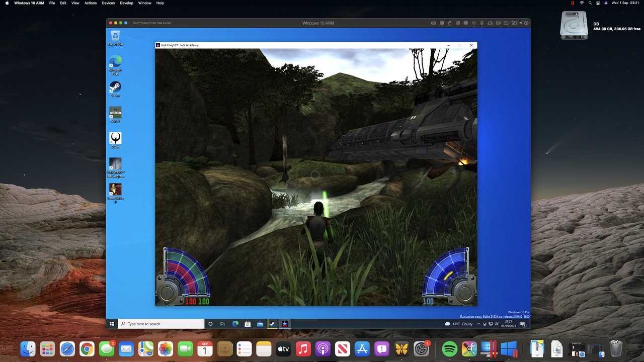The image size is (644, 362).
Task: Launch Safari from the Dock
Action: pyautogui.click(x=67, y=348)
